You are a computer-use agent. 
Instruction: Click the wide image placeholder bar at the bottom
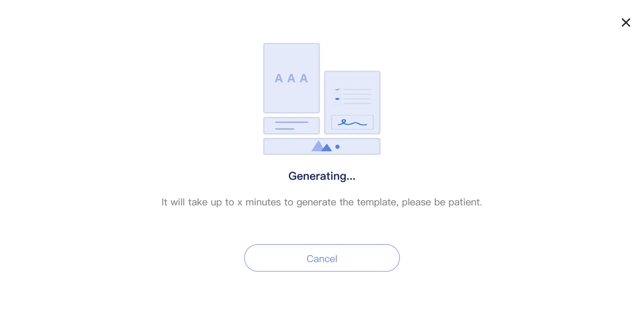322,146
